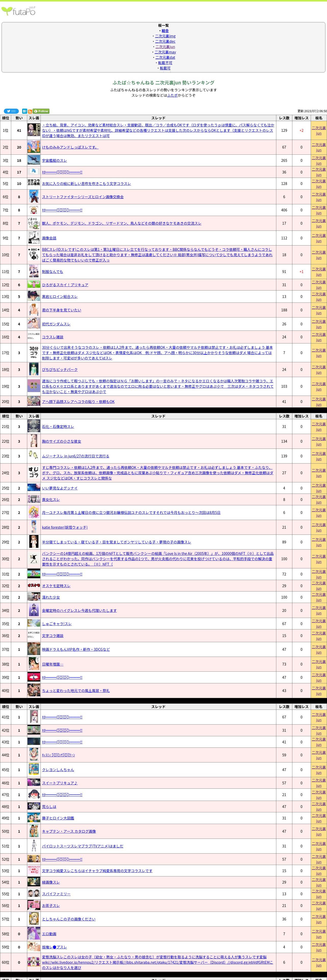The height and width of the screenshot is (980, 327).
Task: Click the 文字コラ エロ専用 thumbnail in rank 5
Action: [34, 182]
